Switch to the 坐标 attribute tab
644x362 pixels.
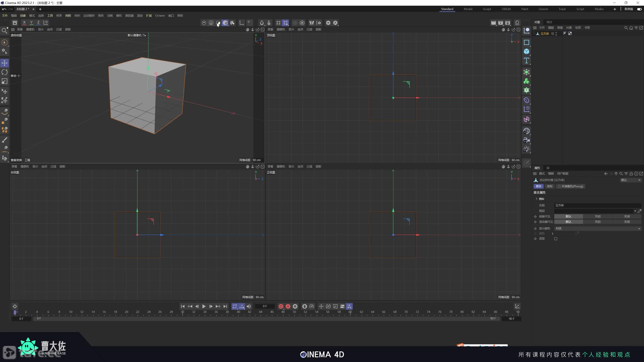[x=550, y=186]
